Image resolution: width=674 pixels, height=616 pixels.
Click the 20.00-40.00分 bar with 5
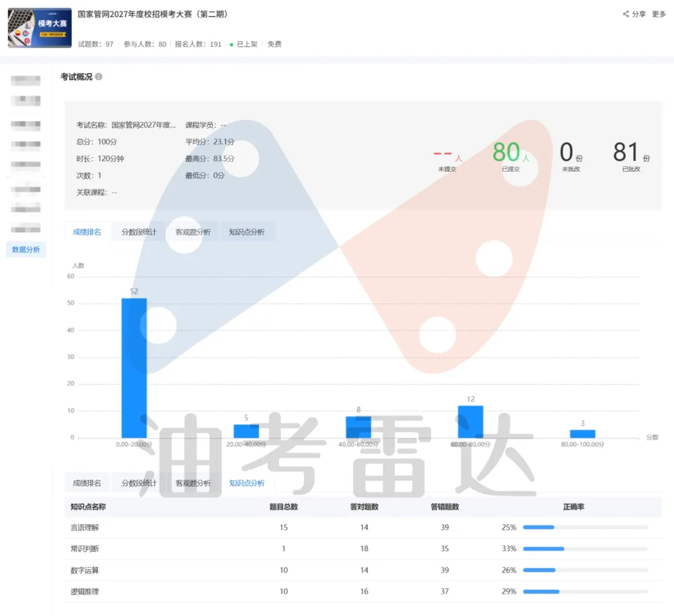(247, 431)
